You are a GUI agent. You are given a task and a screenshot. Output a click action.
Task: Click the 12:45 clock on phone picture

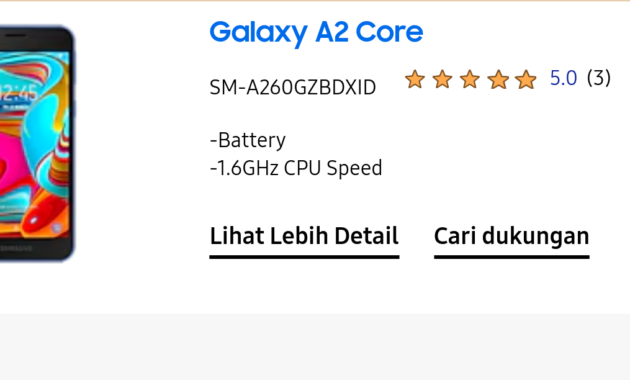tap(19, 94)
